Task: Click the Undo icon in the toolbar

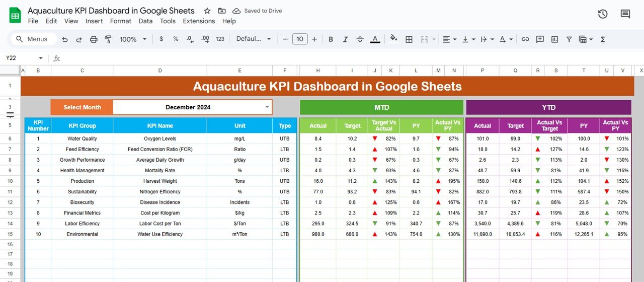Action: pyautogui.click(x=64, y=39)
